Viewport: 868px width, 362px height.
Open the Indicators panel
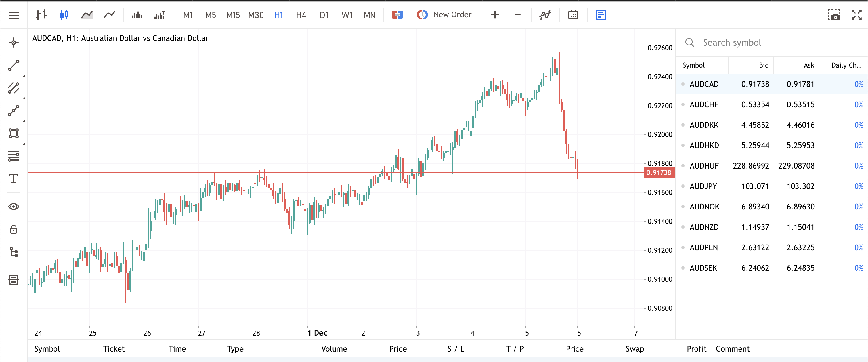point(545,15)
